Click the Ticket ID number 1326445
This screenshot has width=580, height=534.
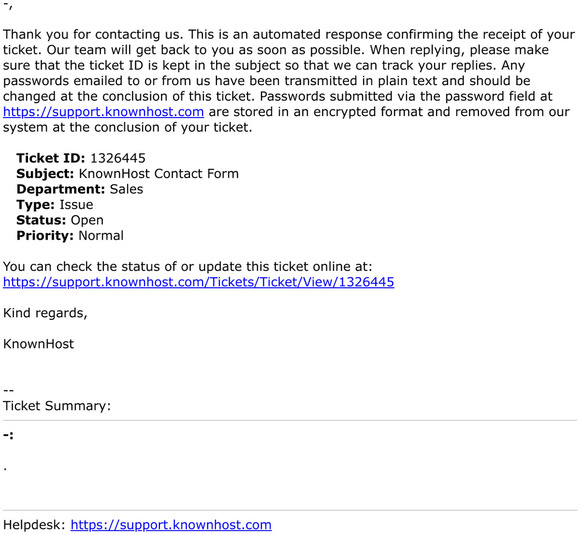tap(118, 158)
